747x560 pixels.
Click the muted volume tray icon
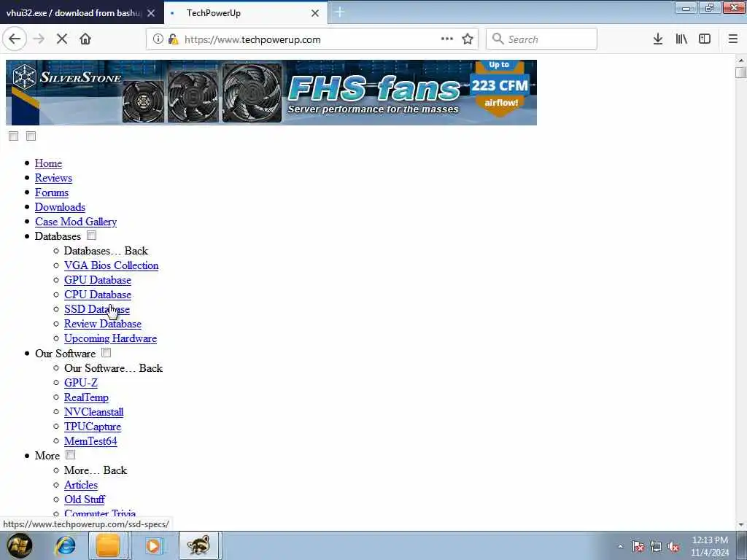coord(673,547)
